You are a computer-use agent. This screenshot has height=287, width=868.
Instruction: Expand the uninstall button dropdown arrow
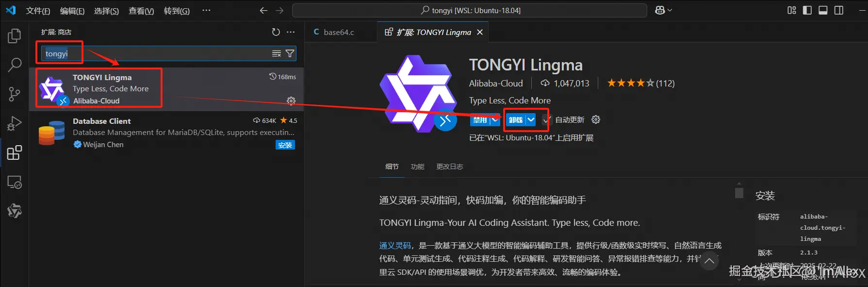[x=531, y=119]
